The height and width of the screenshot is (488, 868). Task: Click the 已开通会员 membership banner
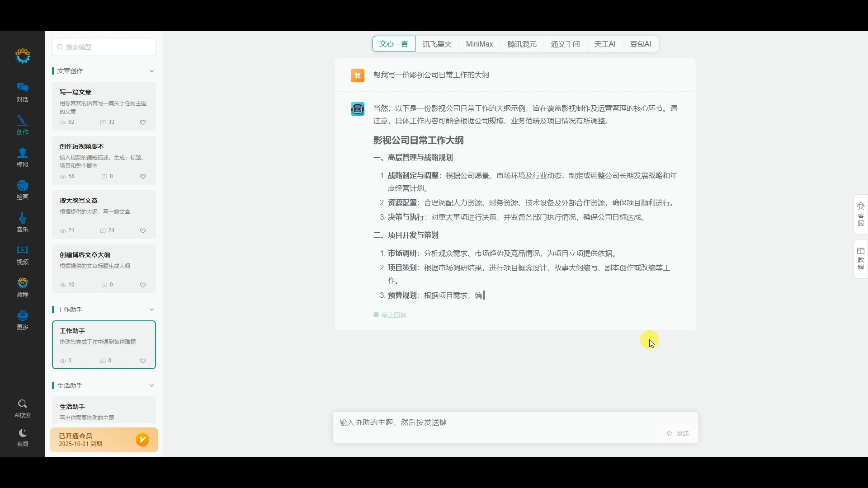(x=104, y=440)
